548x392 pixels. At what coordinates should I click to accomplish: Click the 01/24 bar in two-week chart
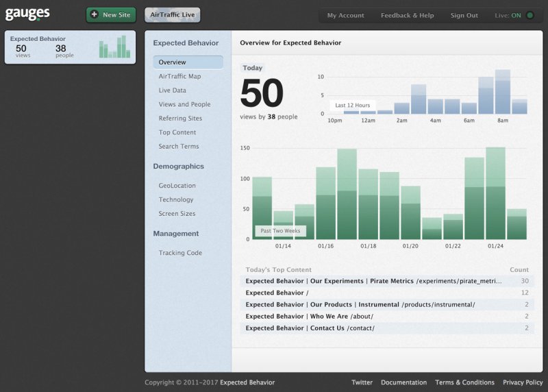[495, 193]
